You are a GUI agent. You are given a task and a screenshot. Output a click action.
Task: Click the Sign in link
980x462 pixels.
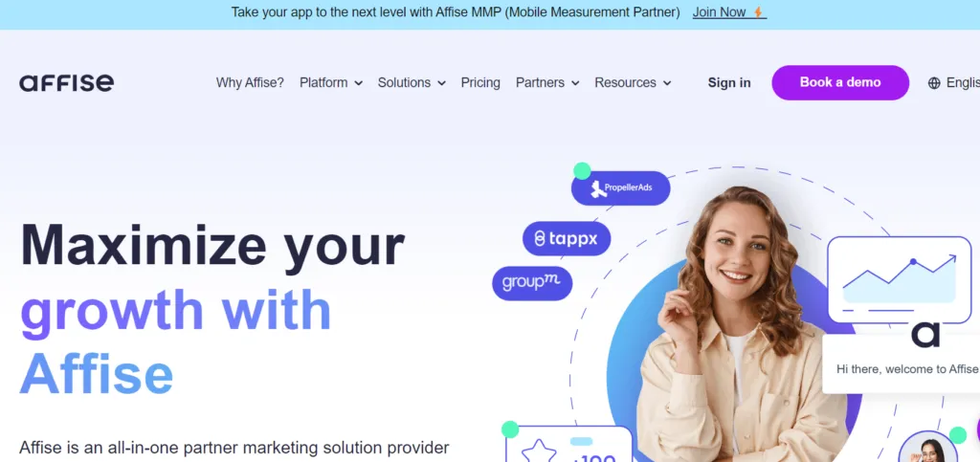coord(728,82)
